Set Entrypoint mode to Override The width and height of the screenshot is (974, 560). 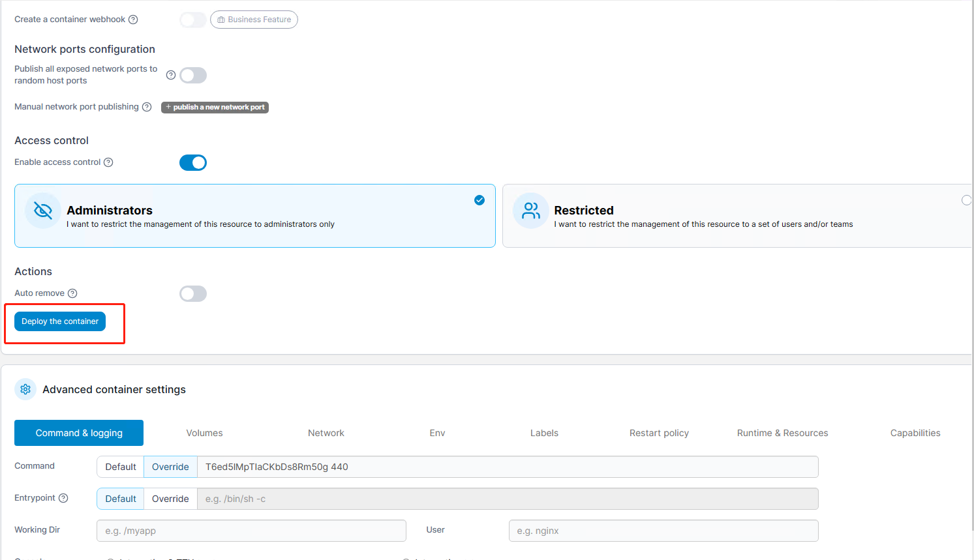click(170, 499)
